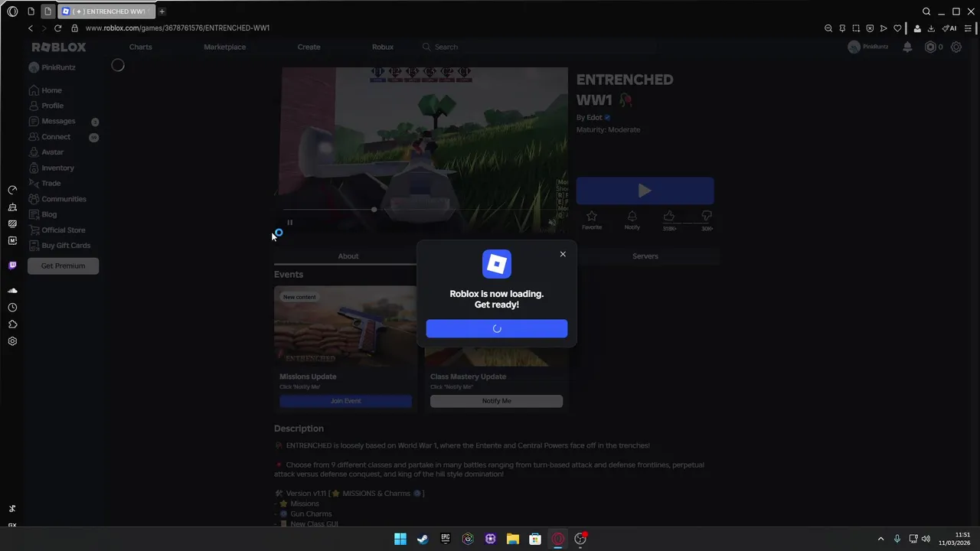The width and height of the screenshot is (980, 551).
Task: Open the Create navigation tab
Action: [309, 47]
